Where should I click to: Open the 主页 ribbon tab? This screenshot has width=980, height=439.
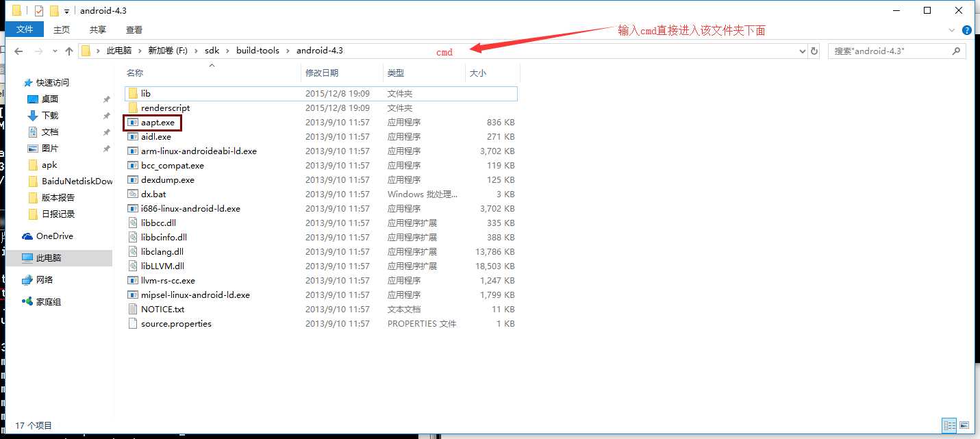coord(62,29)
